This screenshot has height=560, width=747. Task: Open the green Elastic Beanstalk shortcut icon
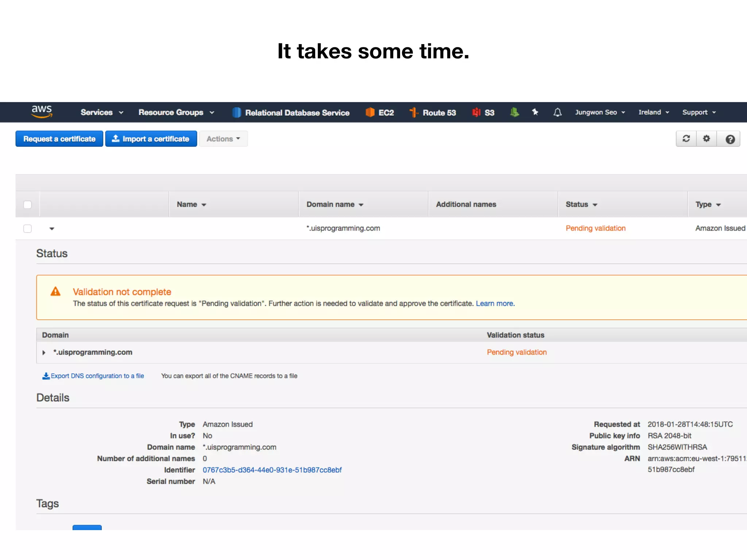point(514,112)
